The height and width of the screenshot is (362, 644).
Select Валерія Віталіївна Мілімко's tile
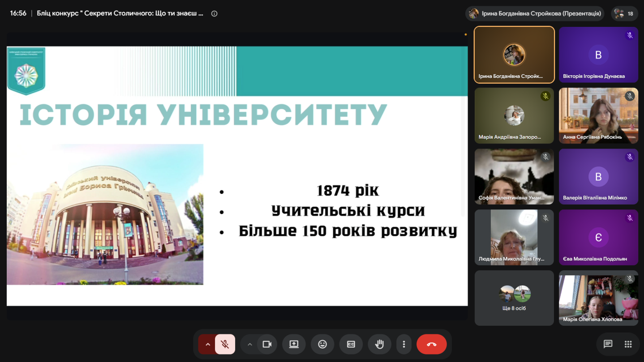598,176
